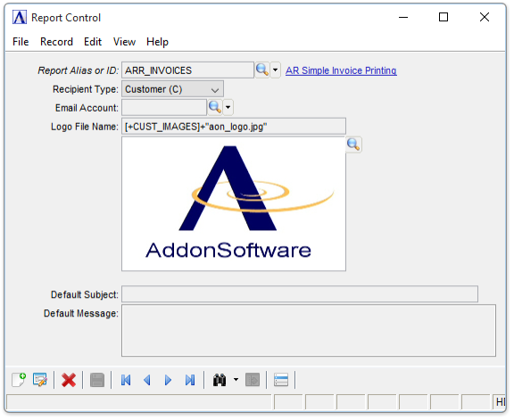
Task: Go to next record arrow
Action: tap(168, 380)
